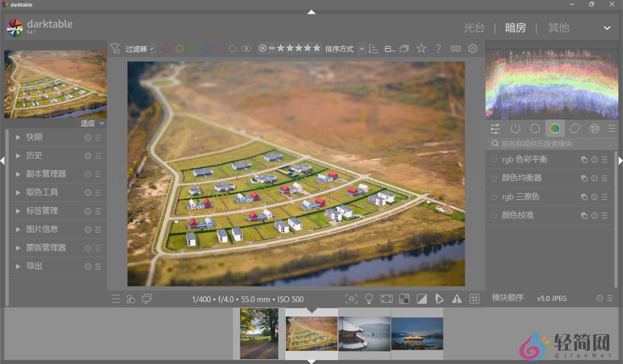The width and height of the screenshot is (623, 364).
Task: Toggle the 颜色均衡器 module power button
Action: [494, 178]
